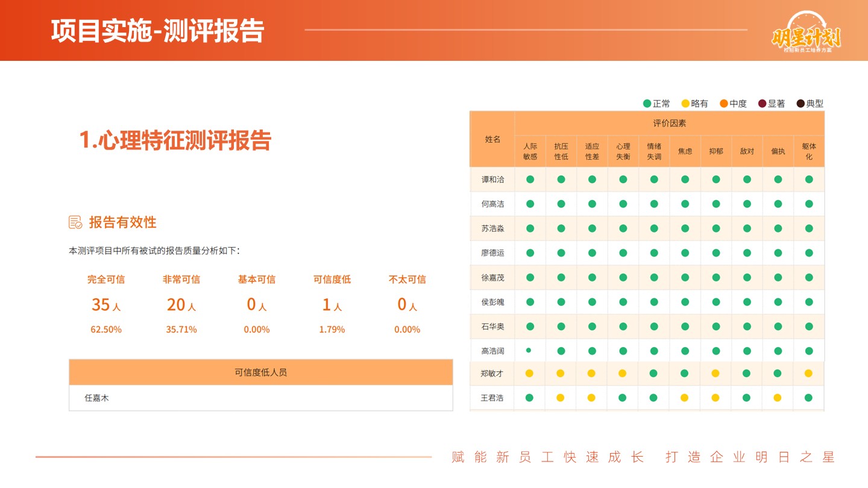This screenshot has width=868, height=488.
Task: Click 高浩阔's small 人际敏感 dot
Action: tap(529, 350)
